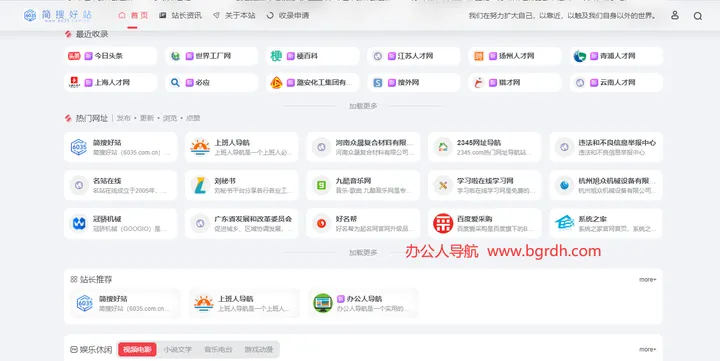Click 简搜好站 hexagon icon under 热门网址
Image resolution: width=720 pixels, height=361 pixels.
(79, 147)
